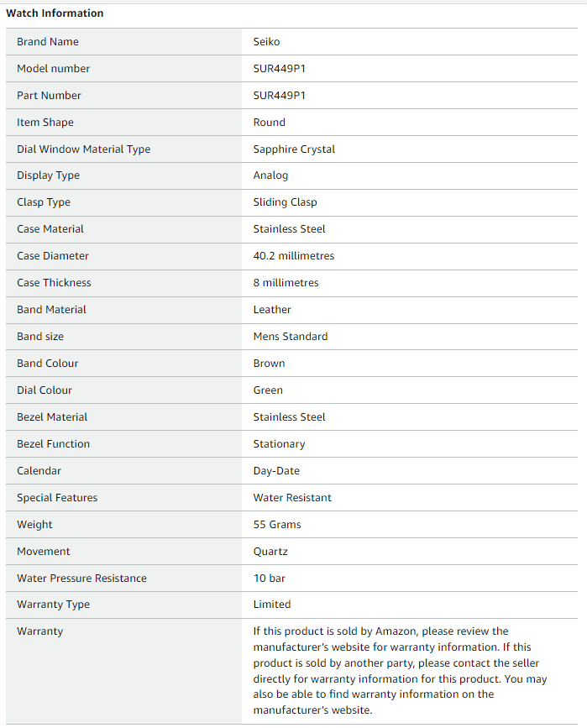Viewport: 587px width, 728px height.
Task: Select the Mens Standard band size
Action: [x=291, y=337]
